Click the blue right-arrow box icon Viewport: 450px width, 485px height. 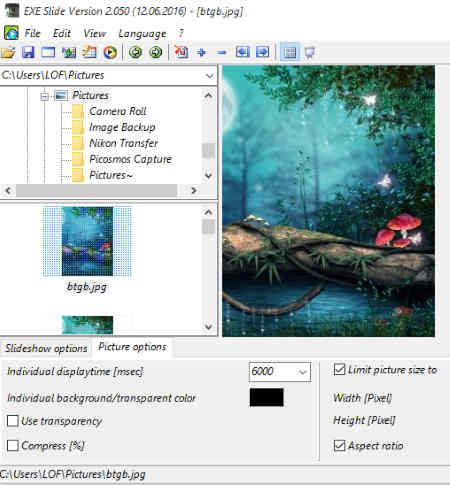(x=263, y=52)
